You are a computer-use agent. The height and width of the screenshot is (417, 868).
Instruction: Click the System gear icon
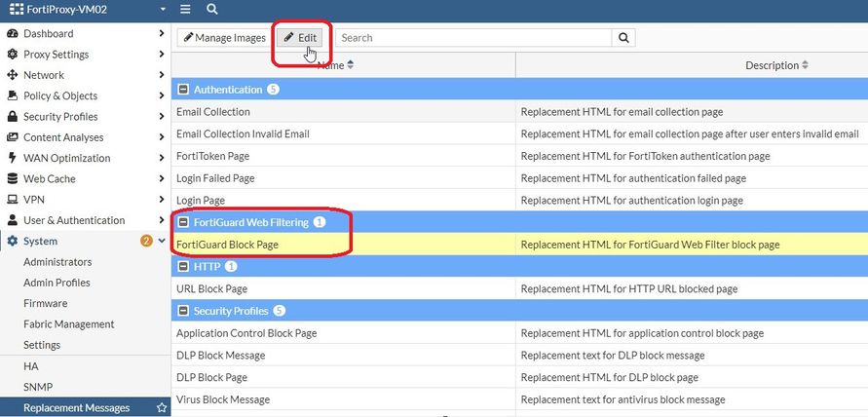pos(13,241)
